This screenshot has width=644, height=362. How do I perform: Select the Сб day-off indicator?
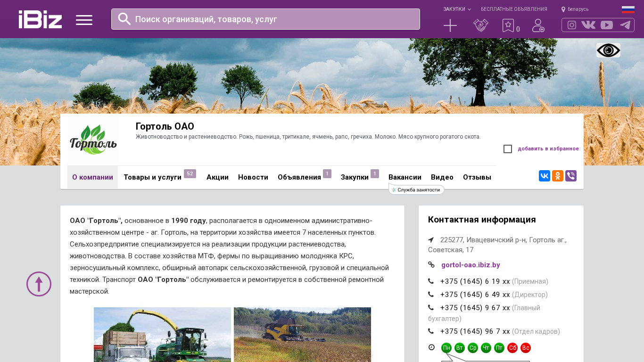pos(512,348)
